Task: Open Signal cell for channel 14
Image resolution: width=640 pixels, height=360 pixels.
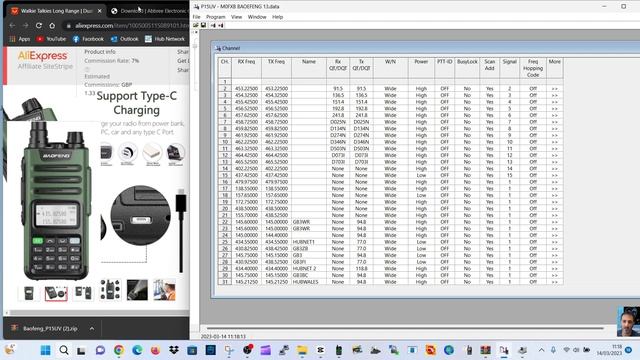Action: 509,169
